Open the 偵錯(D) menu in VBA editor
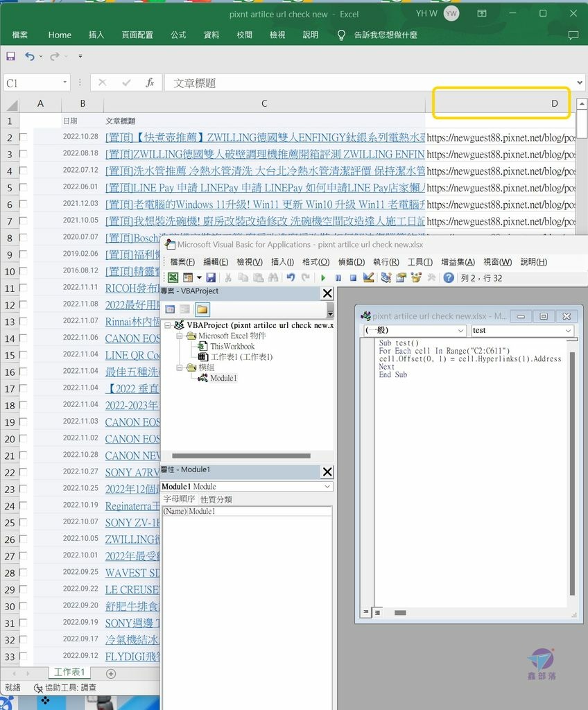This screenshot has height=710, width=588. pyautogui.click(x=352, y=261)
